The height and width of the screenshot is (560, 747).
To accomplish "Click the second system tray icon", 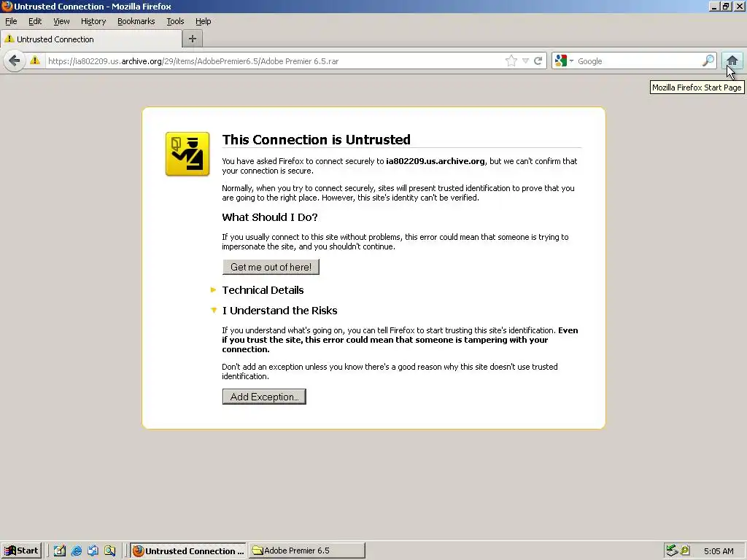I will pos(685,551).
